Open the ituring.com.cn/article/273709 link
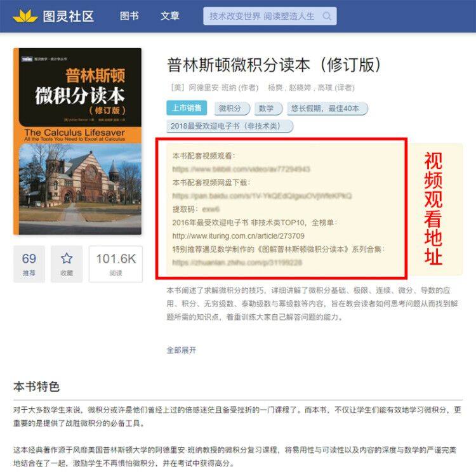 point(238,236)
